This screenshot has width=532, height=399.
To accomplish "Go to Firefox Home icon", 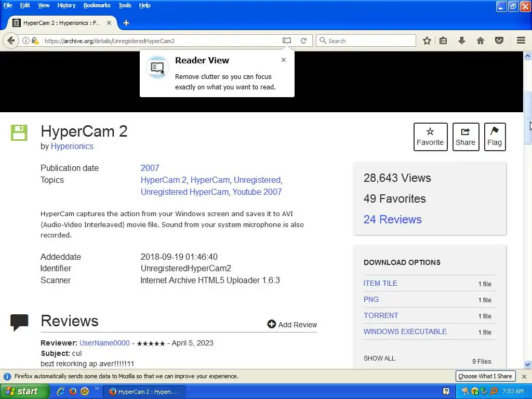I will pos(481,41).
